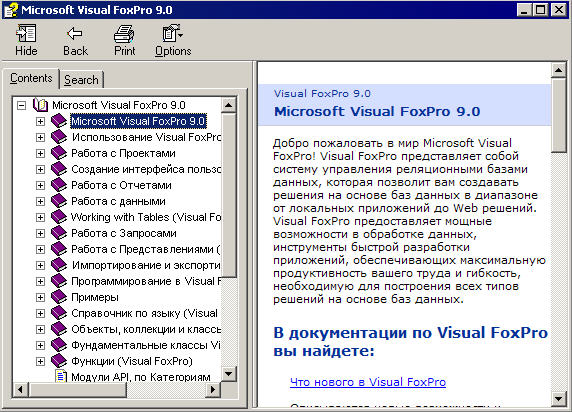Click the help icon in the title bar
Screen dimensions: 572x412
coord(11,10)
